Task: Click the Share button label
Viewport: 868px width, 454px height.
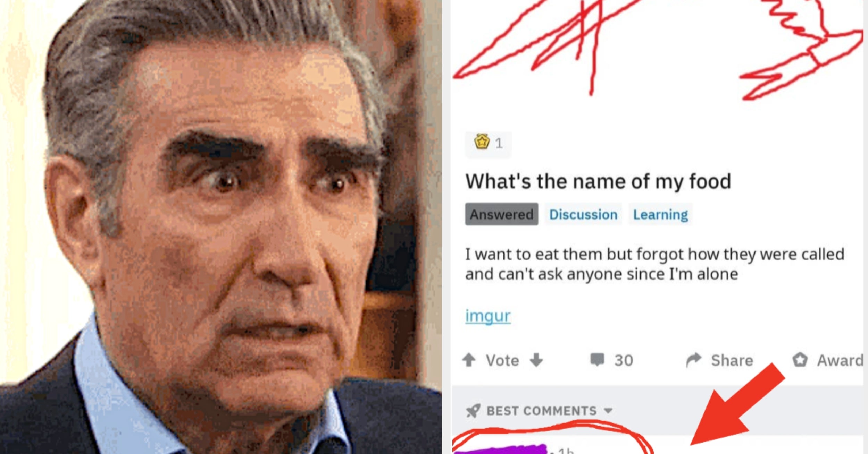Action: click(x=732, y=360)
